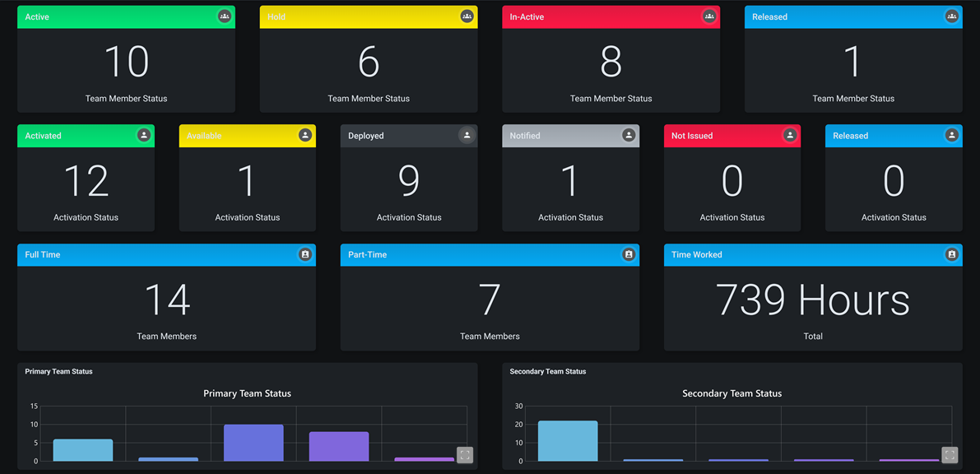Click the group icon on the In-Active card
The height and width of the screenshot is (474, 980).
709,16
